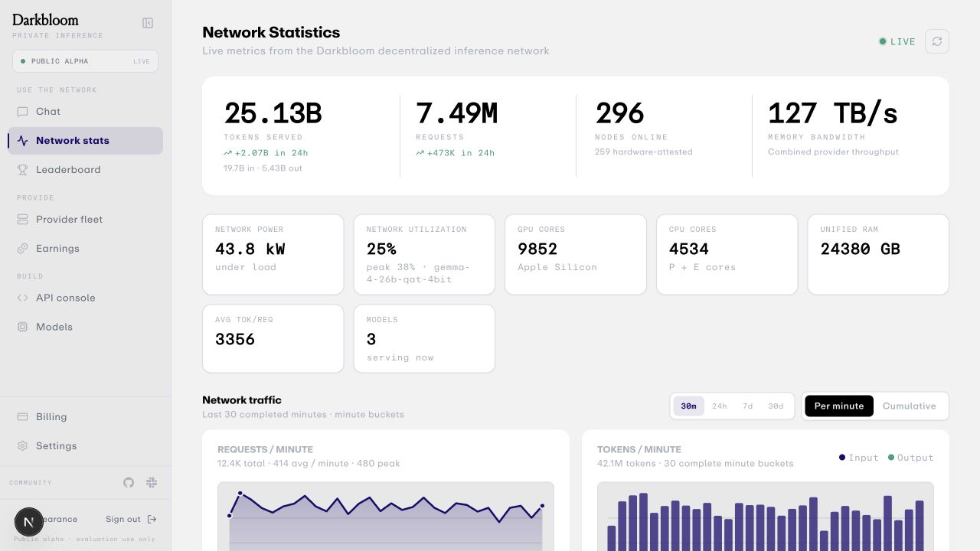The image size is (980, 551).
Task: Click the Avg Tok/Req 3356 value
Action: point(235,340)
